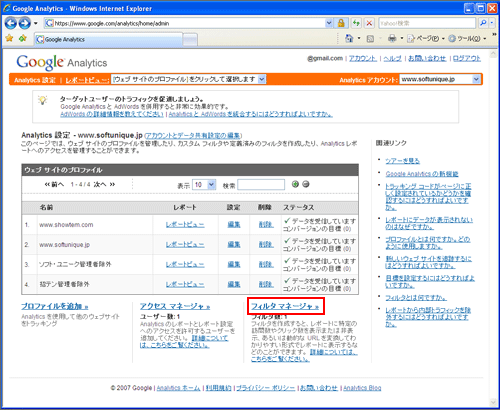The height and width of the screenshot is (410, 500).
Task: Click the Home page icon
Action: (349, 39)
